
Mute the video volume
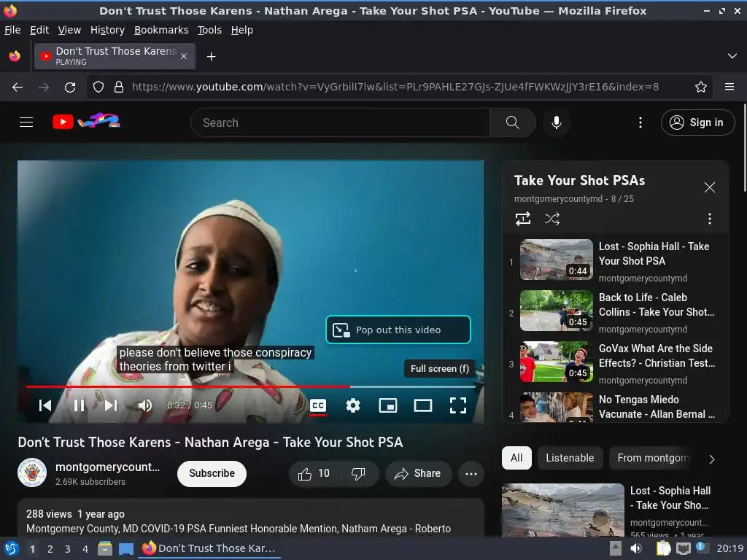click(145, 405)
